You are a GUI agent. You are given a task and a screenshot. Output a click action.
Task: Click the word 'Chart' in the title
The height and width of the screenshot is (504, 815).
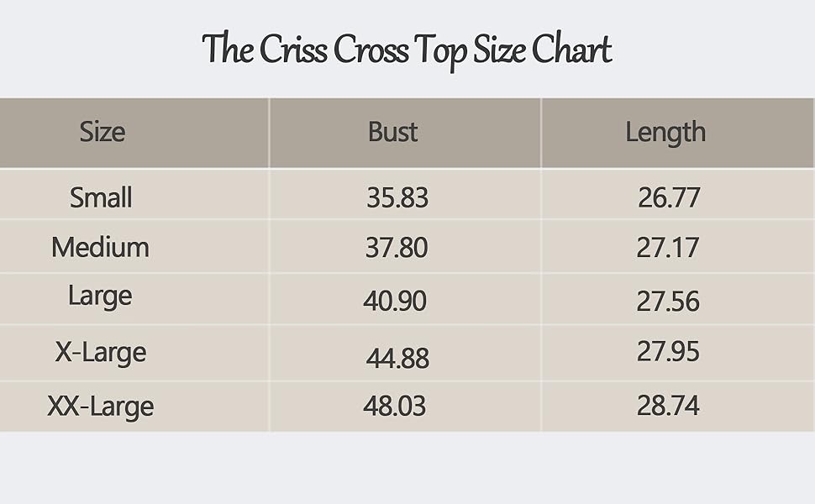point(570,49)
